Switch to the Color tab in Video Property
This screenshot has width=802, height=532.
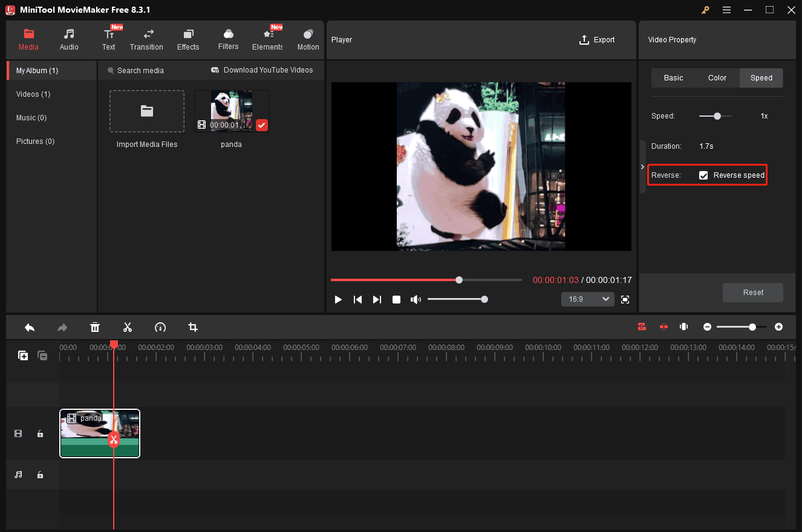tap(717, 77)
